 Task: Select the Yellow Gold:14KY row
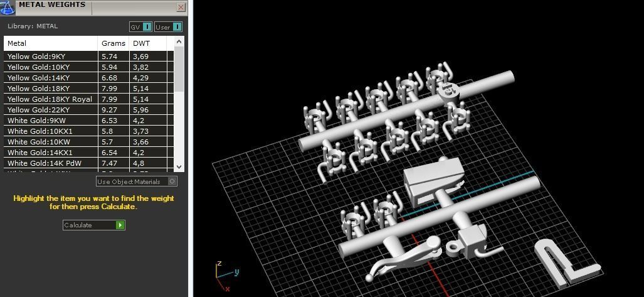click(x=88, y=78)
